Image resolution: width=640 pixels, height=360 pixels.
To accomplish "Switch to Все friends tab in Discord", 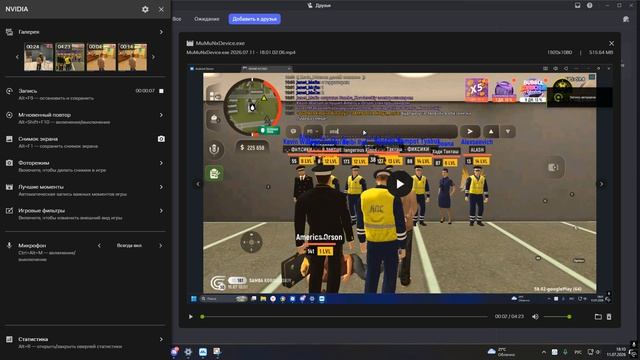I will coord(177,19).
